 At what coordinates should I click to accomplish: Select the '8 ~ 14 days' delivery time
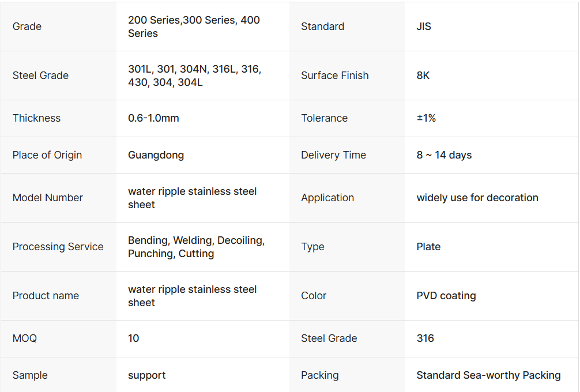coord(444,155)
